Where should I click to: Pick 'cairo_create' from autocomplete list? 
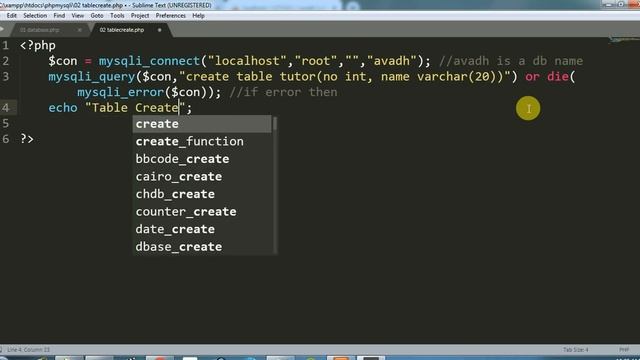[202, 176]
